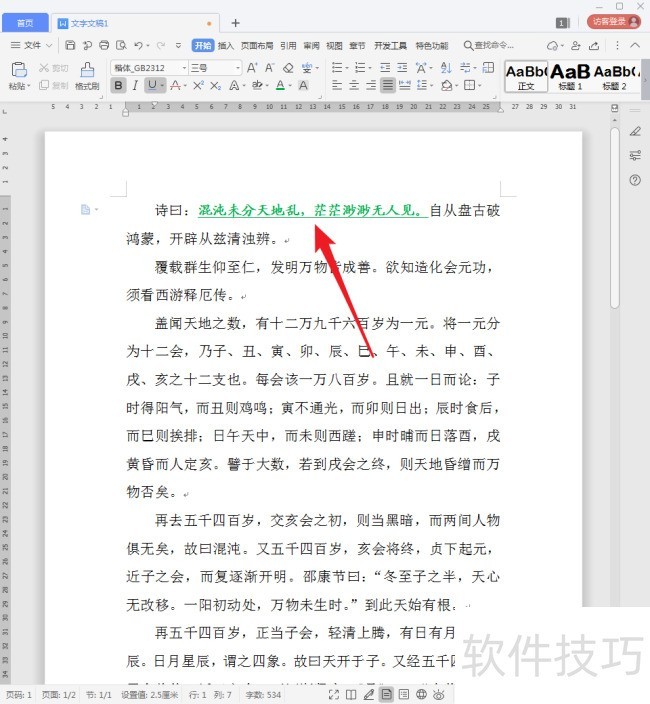
Task: Toggle strikethrough formatting
Action: (176, 85)
